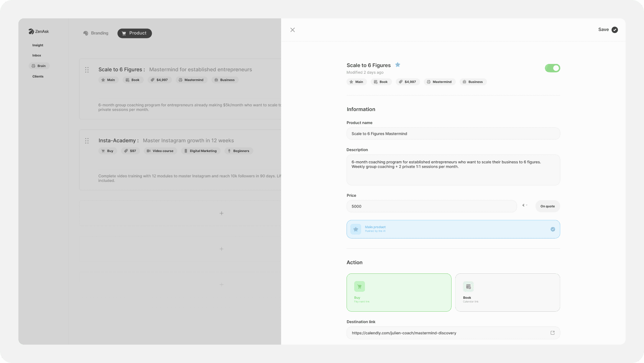Click the drag handle of Insta-Academy card
644x363 pixels.
pos(87,141)
